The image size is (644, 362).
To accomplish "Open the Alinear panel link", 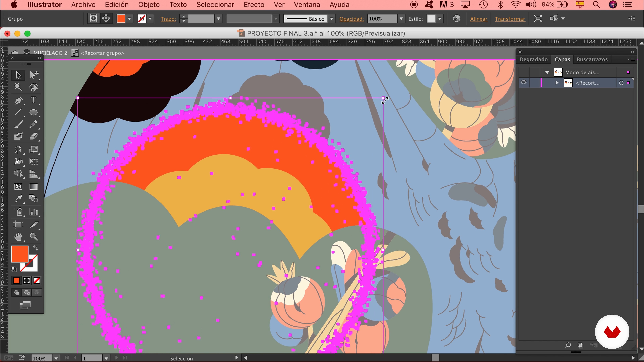I will tap(478, 19).
